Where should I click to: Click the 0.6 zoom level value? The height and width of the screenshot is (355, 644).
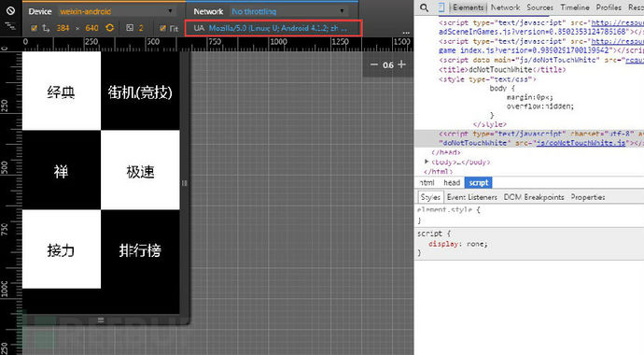coord(388,64)
